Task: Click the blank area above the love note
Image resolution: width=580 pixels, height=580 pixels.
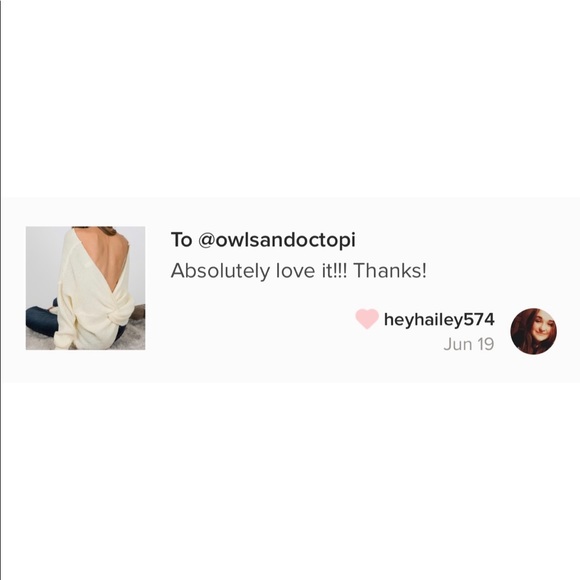Action: click(x=290, y=99)
